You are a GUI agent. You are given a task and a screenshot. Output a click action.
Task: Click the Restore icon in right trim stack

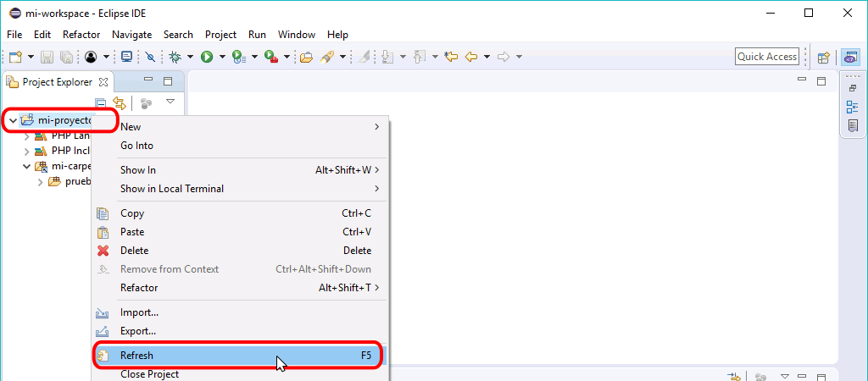tap(853, 88)
